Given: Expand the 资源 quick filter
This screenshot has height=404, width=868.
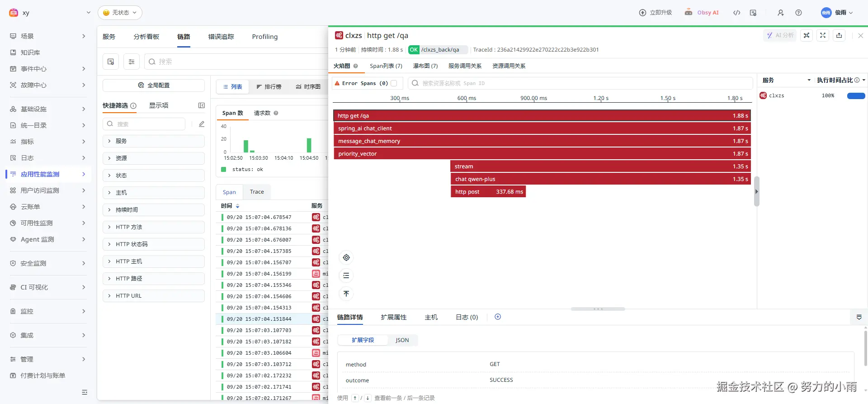Looking at the screenshot, I should click(x=154, y=158).
